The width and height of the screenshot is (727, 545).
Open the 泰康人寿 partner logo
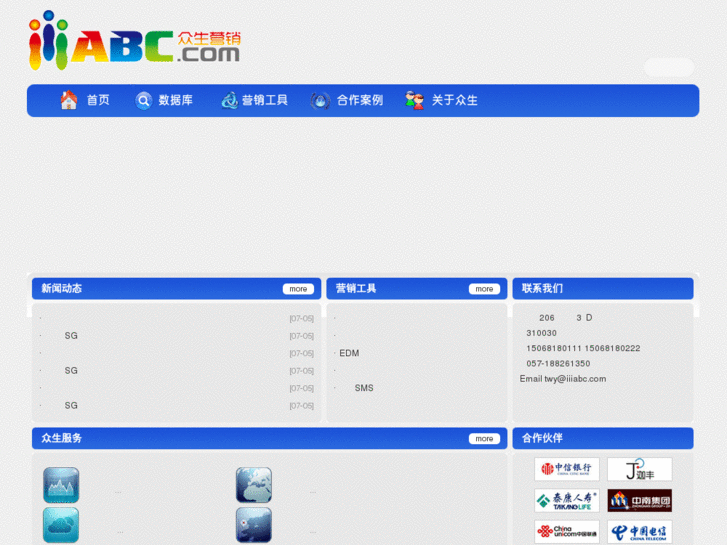point(567,500)
